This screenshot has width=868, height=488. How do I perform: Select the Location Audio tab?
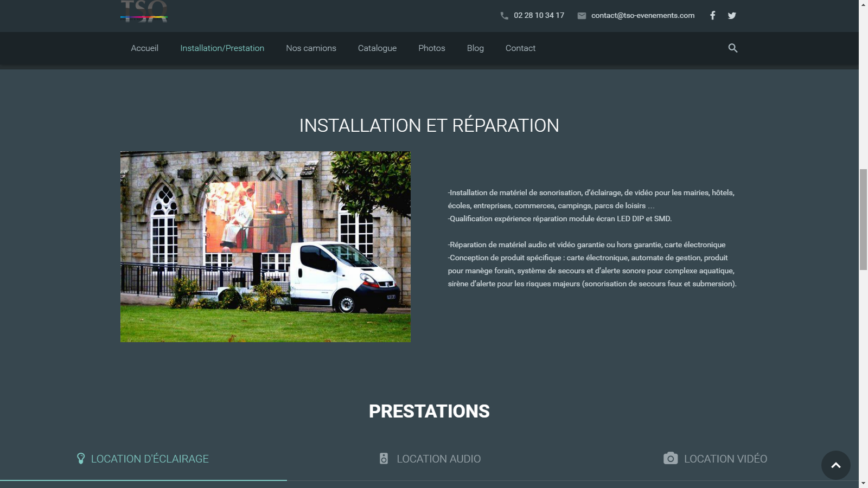click(x=438, y=459)
